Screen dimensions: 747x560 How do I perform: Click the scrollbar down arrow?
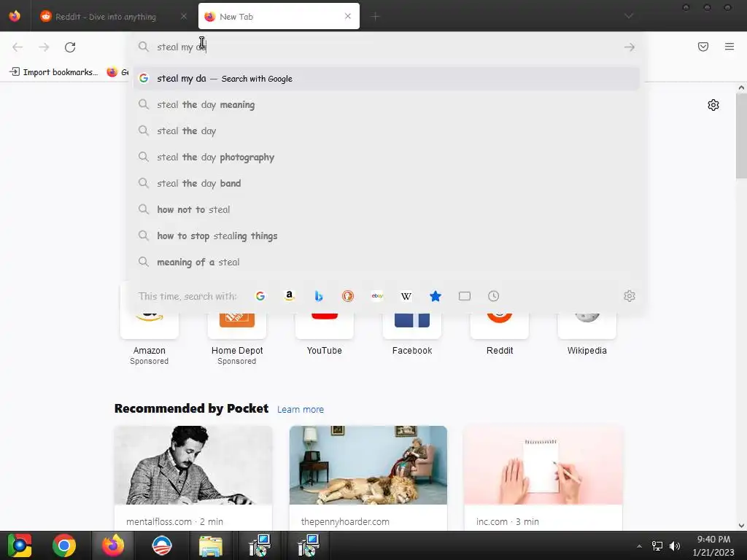[x=741, y=526]
